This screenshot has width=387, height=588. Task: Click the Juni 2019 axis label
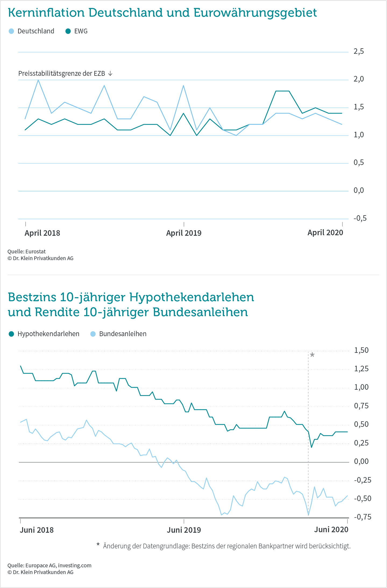point(184,530)
